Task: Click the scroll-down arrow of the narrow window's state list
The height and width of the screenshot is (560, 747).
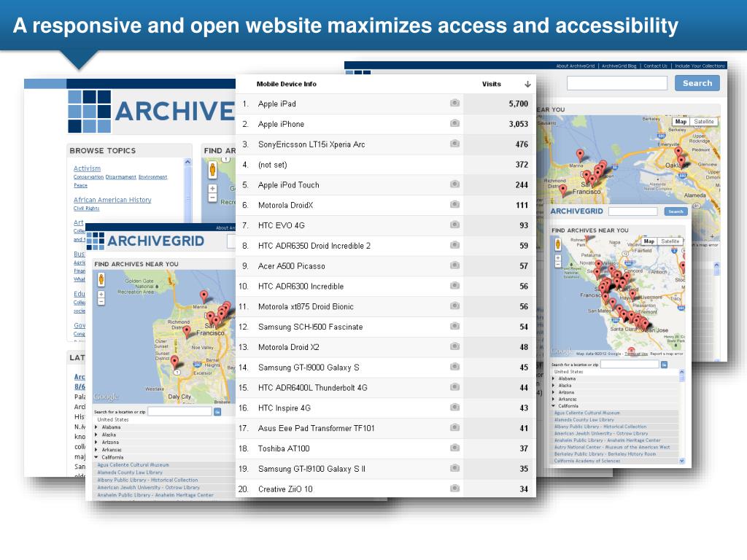Action: (x=682, y=461)
